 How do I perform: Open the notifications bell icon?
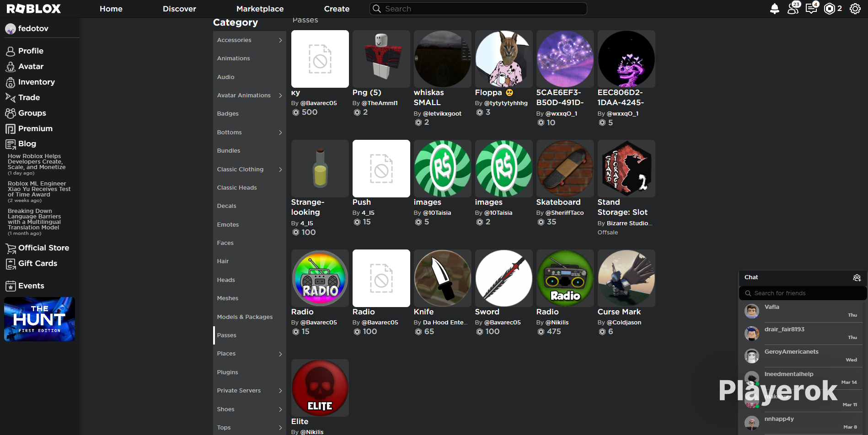(x=775, y=9)
